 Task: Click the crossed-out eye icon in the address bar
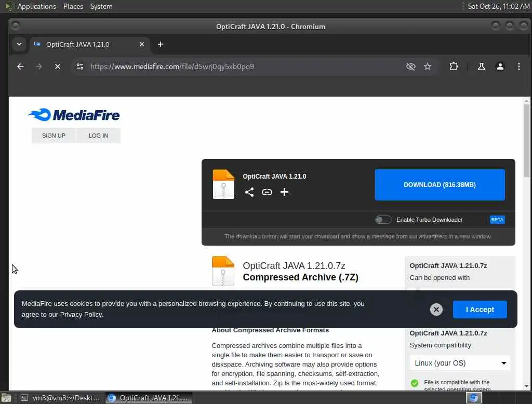tap(411, 66)
